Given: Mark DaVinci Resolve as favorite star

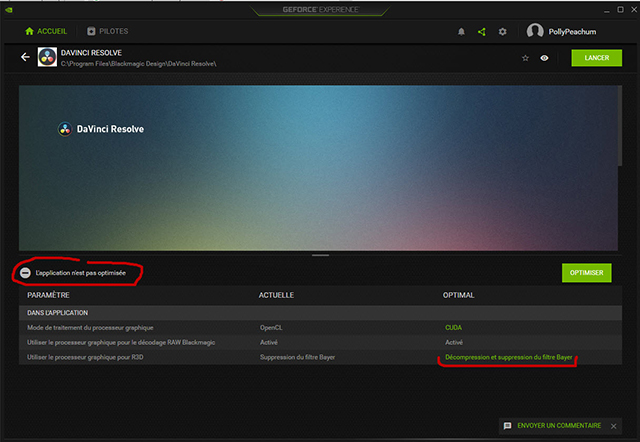Looking at the screenshot, I should (x=525, y=58).
